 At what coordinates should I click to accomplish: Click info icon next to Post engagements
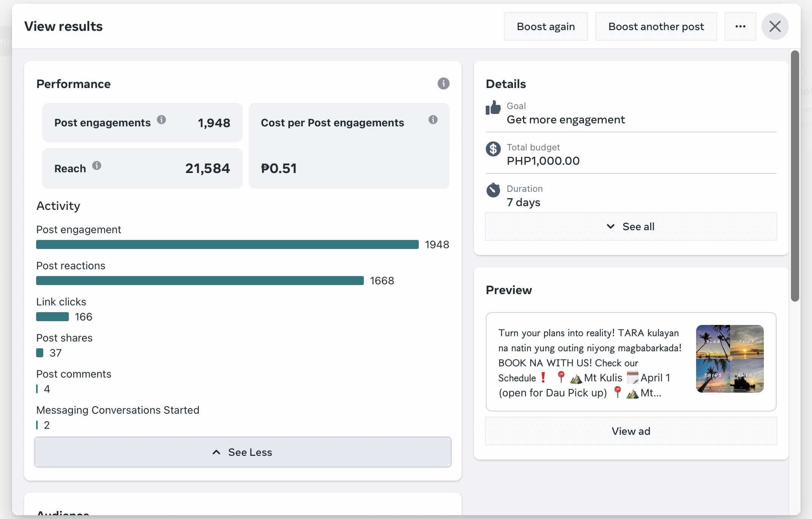(x=161, y=120)
